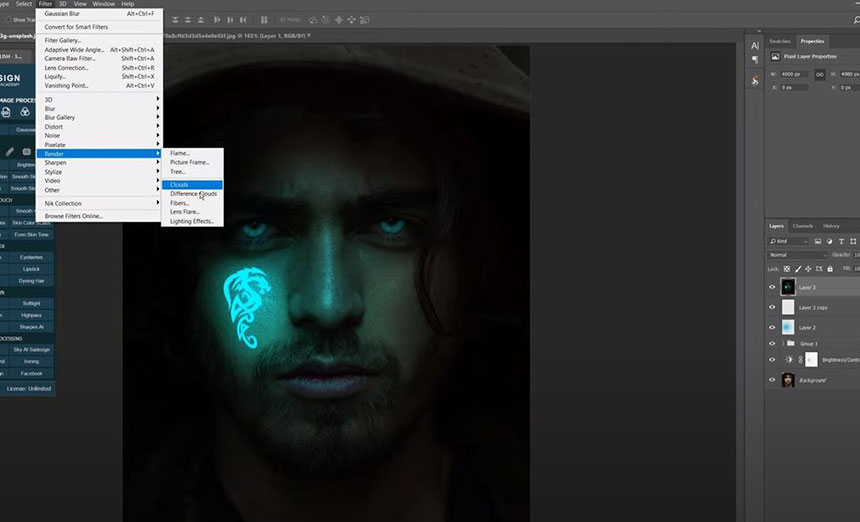Click the adjustment layer filter icon
This screenshot has height=522, width=860.
pos(830,241)
